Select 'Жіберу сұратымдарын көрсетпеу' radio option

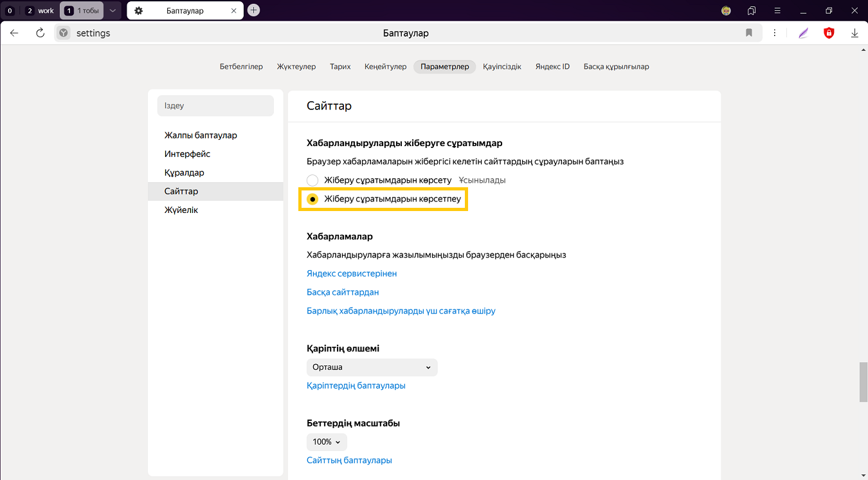pyautogui.click(x=312, y=199)
